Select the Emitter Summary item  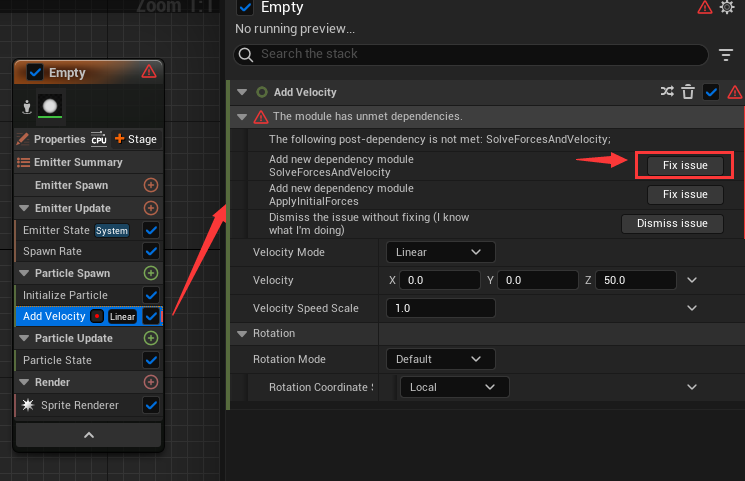click(70, 162)
